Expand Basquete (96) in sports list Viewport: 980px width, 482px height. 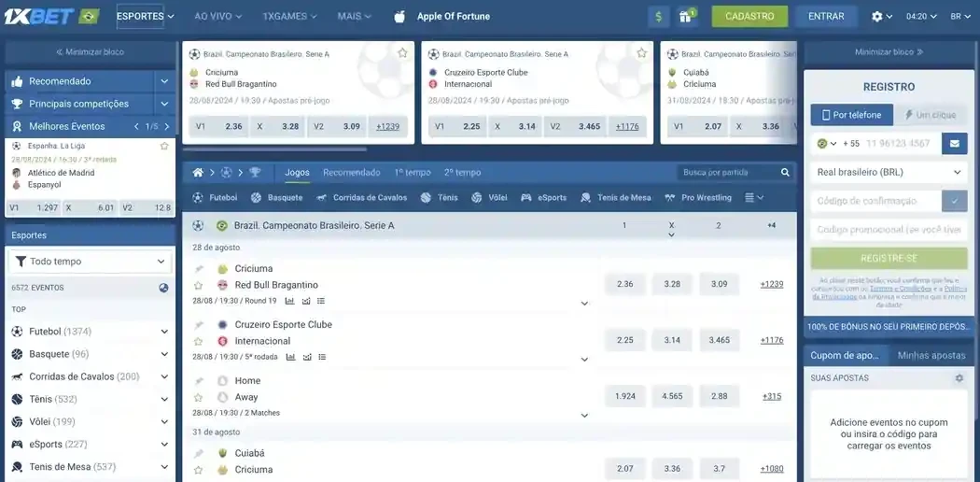[x=164, y=354]
